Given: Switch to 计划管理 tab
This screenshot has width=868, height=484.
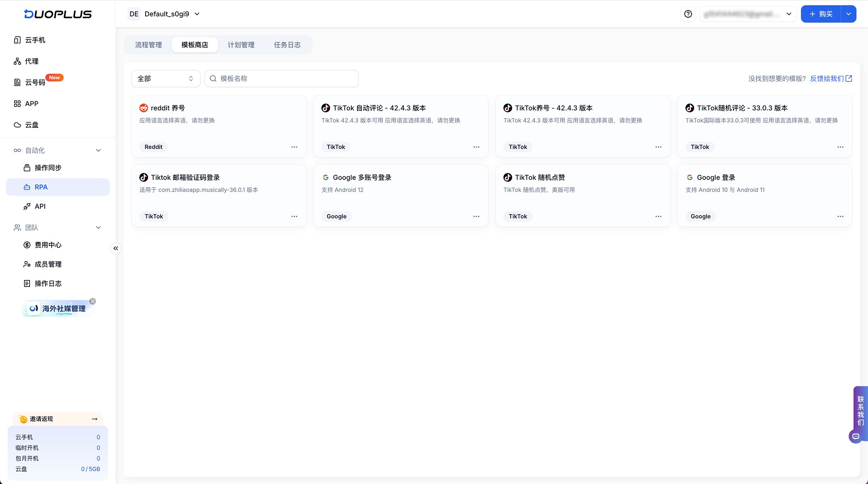Looking at the screenshot, I should tap(241, 45).
